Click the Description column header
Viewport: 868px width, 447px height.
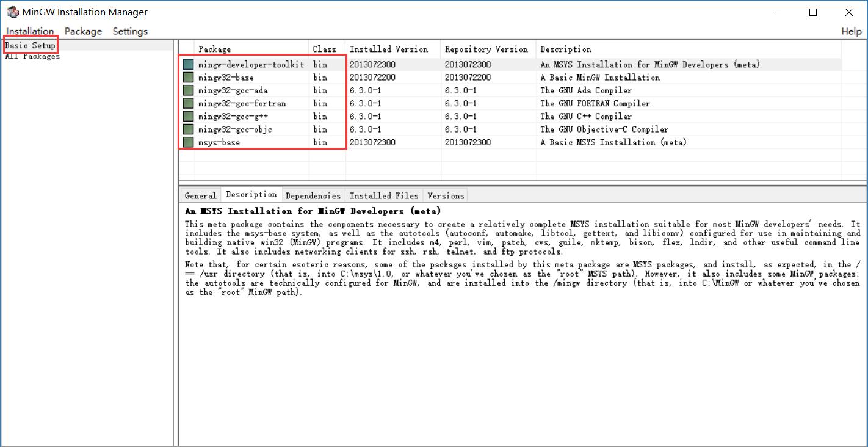click(689, 49)
